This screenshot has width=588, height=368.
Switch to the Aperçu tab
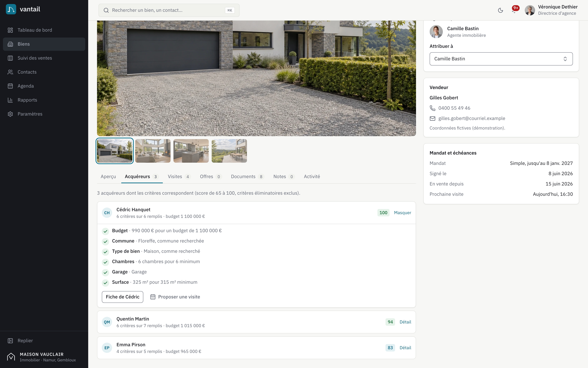tap(108, 176)
